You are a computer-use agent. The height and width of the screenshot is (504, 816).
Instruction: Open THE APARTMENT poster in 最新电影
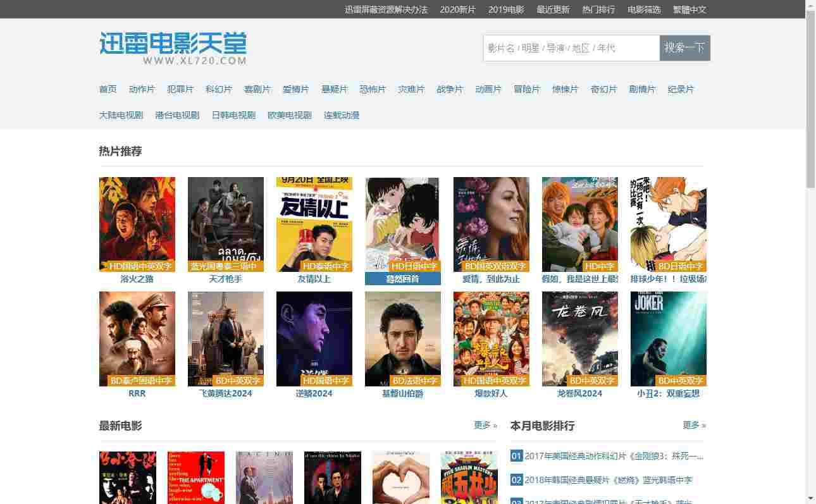tap(196, 477)
